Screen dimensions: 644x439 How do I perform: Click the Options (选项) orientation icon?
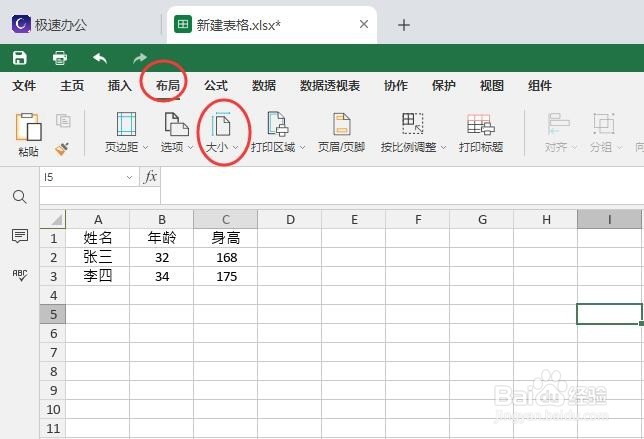coord(177,124)
